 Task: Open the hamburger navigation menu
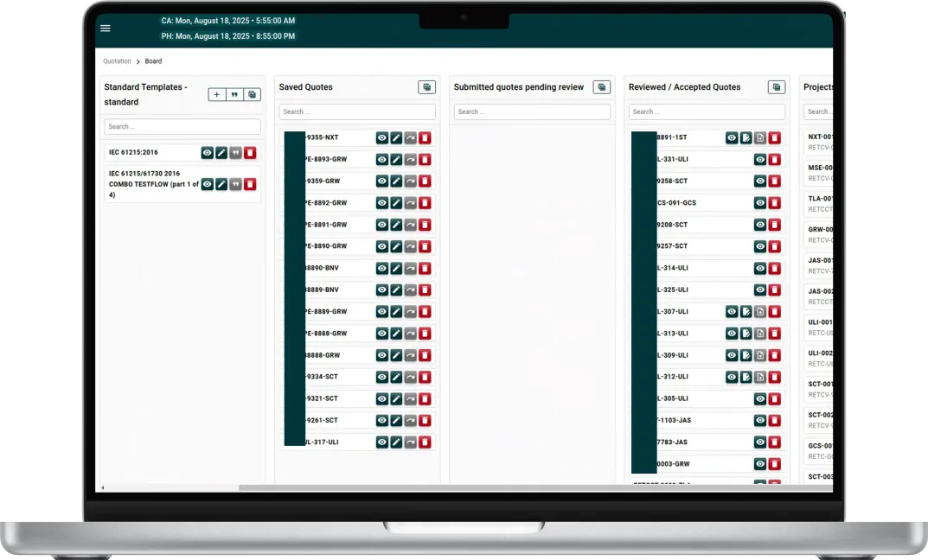106,28
